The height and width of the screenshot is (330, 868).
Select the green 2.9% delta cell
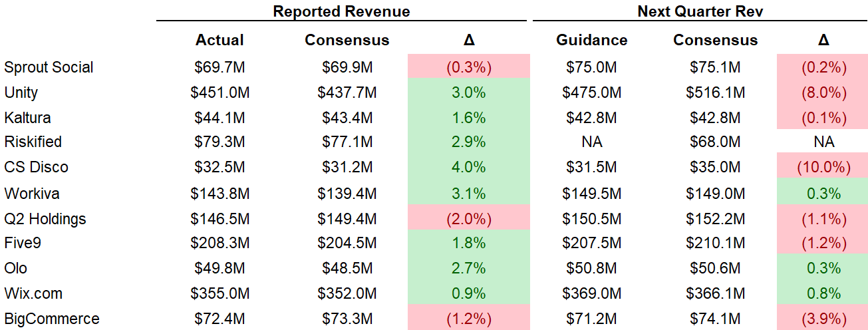click(469, 142)
